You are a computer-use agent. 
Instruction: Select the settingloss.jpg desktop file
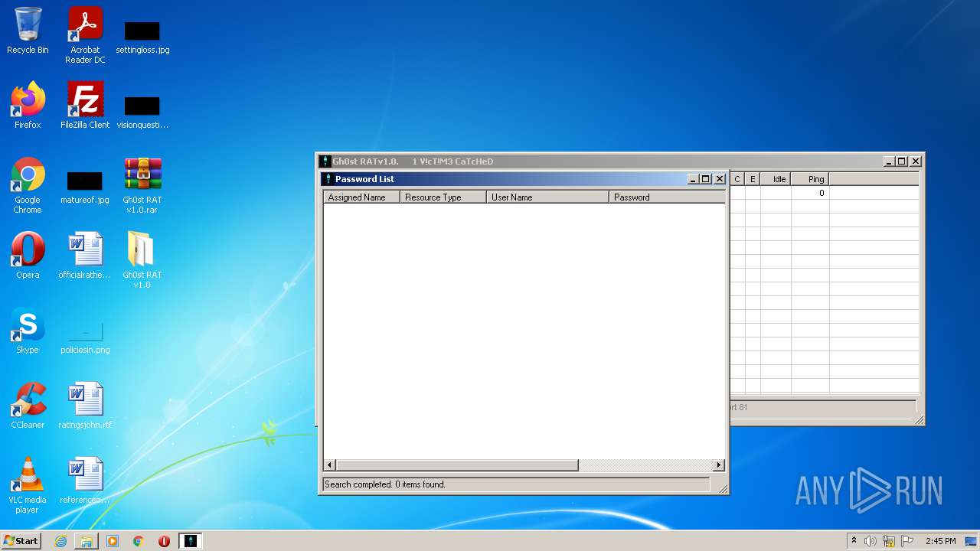[142, 35]
